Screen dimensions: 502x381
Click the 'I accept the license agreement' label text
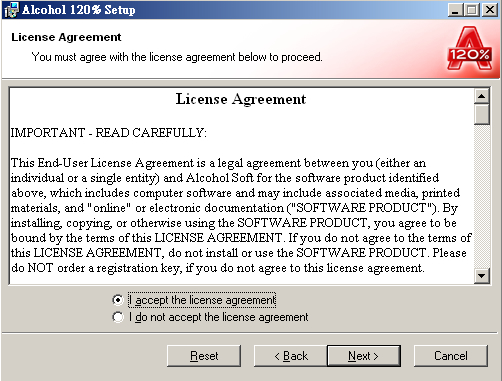click(202, 300)
